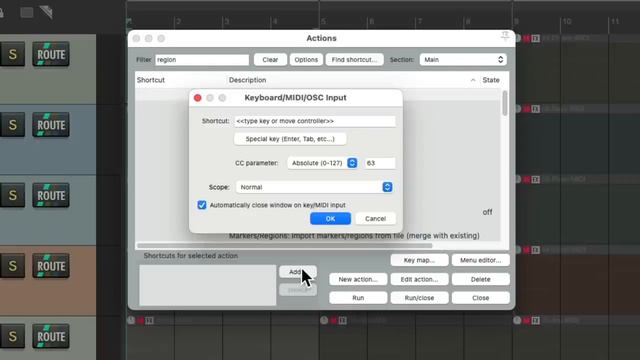Click the Filter field containing region

[x=202, y=60]
